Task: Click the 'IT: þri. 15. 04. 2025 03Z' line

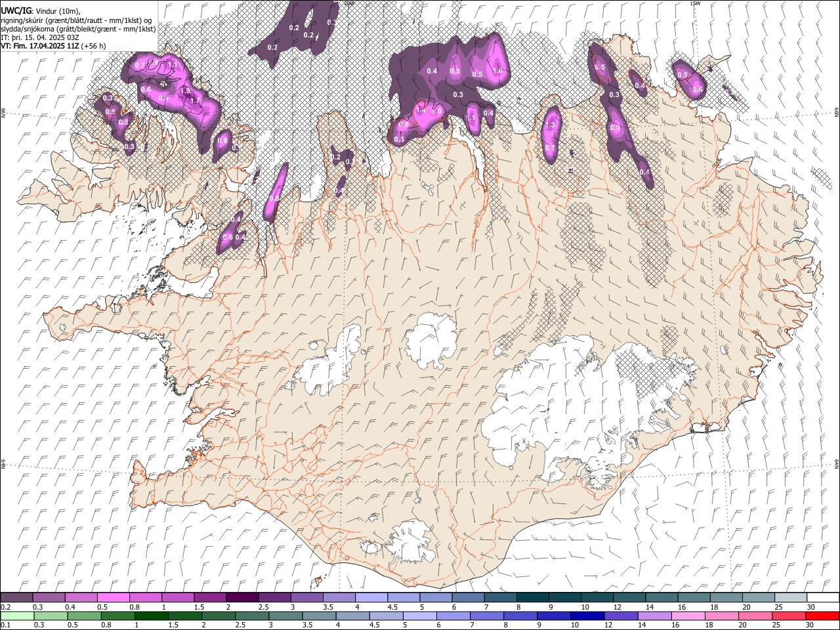Action: (41, 37)
